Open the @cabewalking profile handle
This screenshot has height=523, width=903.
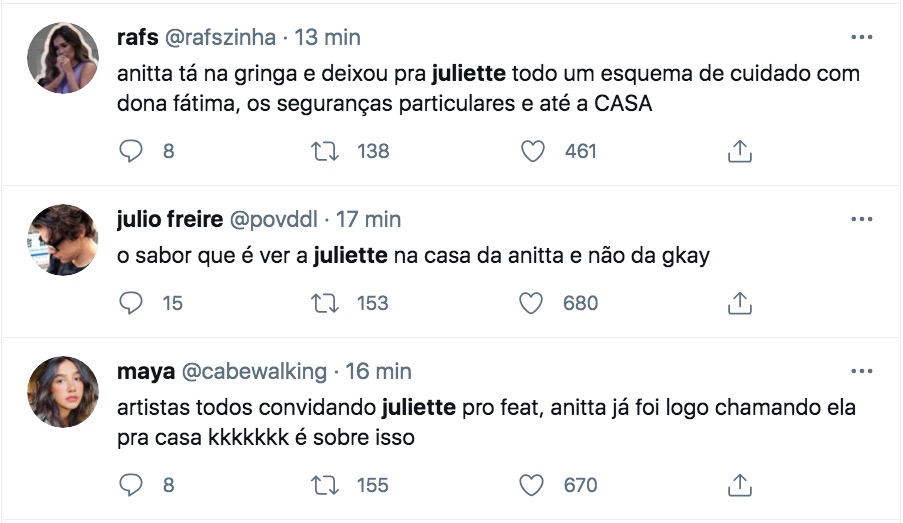pos(254,372)
